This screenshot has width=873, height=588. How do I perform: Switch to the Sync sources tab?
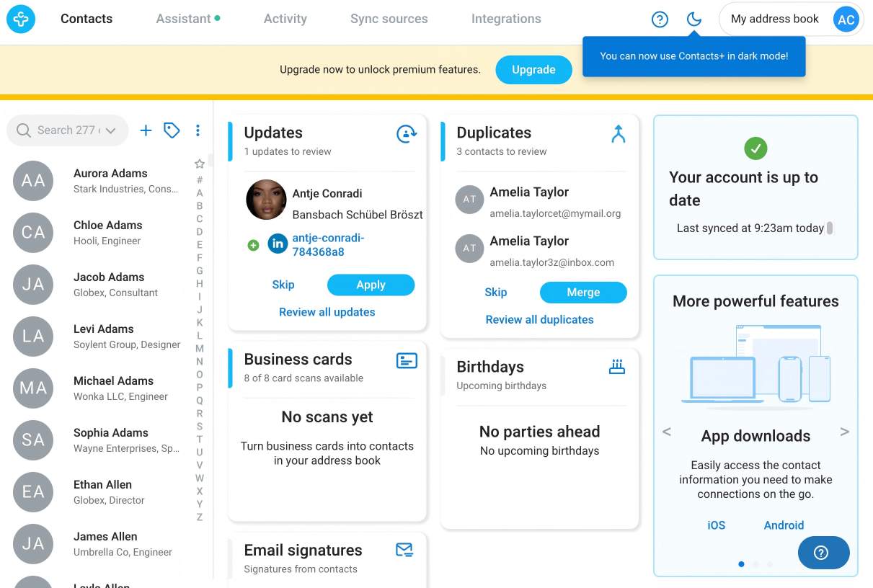[389, 19]
